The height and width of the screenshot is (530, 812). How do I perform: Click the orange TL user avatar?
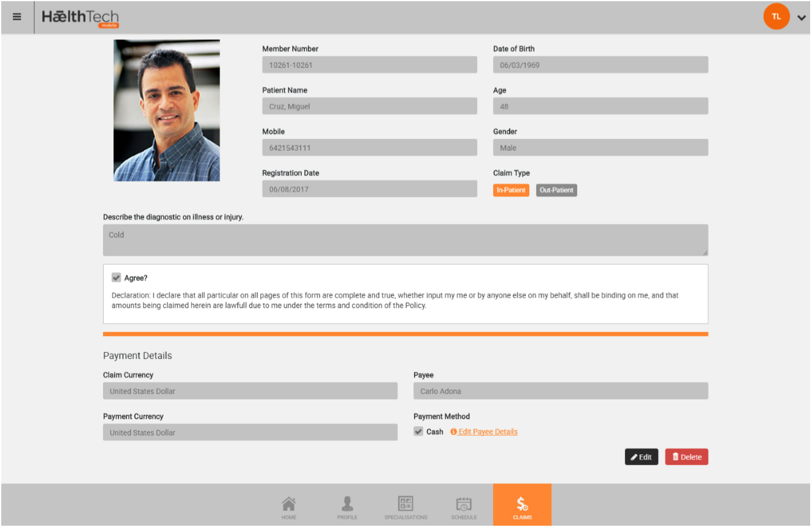coord(776,17)
